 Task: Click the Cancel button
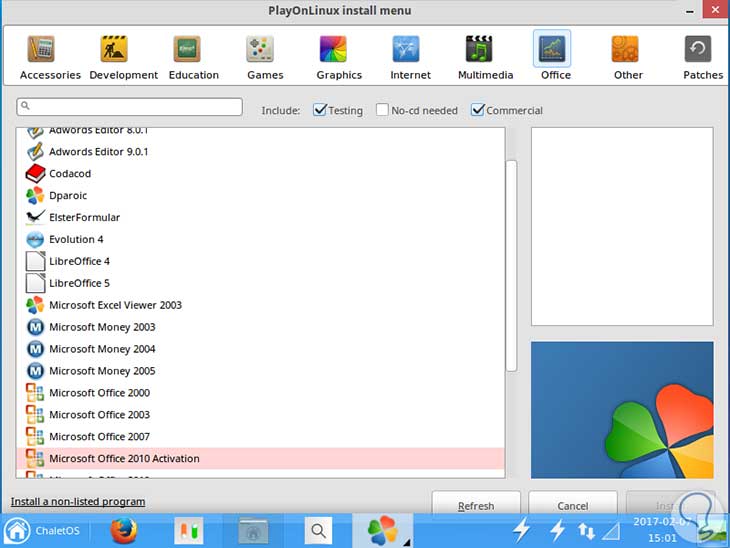573,503
